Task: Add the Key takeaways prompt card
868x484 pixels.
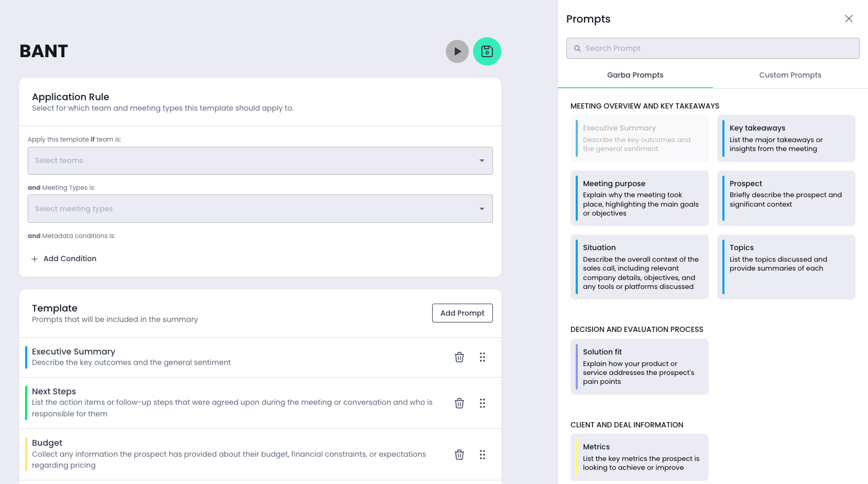Action: pos(786,138)
